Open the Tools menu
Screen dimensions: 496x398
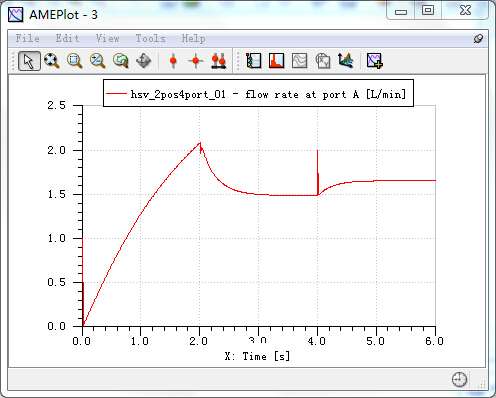pos(151,38)
